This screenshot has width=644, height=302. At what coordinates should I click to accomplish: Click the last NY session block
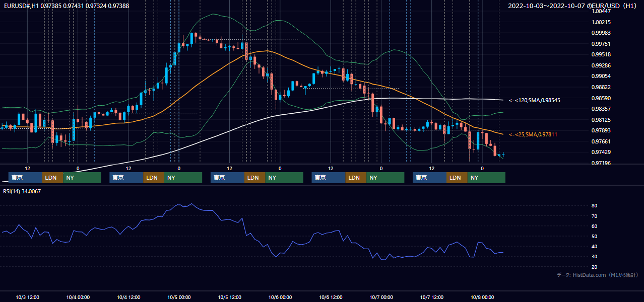click(486, 178)
